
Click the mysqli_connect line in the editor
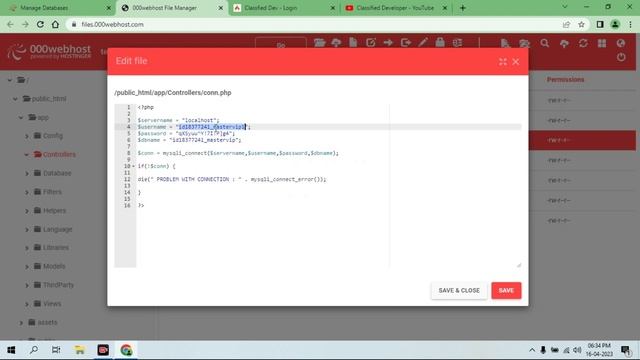(238, 153)
